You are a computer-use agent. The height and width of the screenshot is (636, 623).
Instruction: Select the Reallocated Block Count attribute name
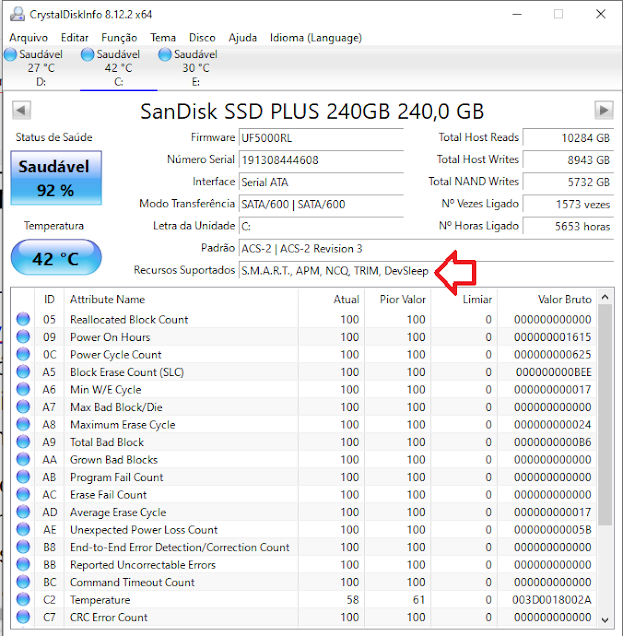coord(129,320)
